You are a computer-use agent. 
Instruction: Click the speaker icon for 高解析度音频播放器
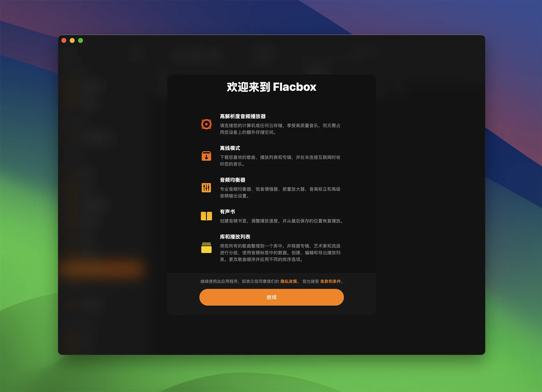[x=206, y=124]
